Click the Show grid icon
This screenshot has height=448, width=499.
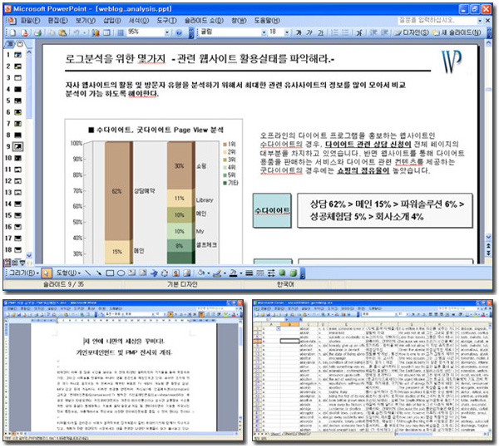tap(121, 32)
